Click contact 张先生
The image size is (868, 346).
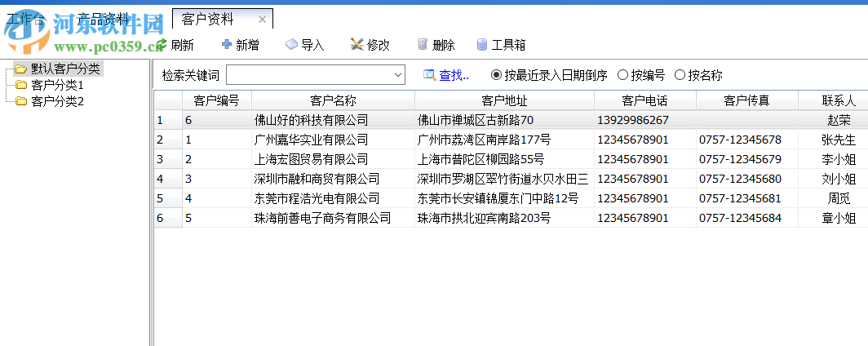tap(839, 140)
